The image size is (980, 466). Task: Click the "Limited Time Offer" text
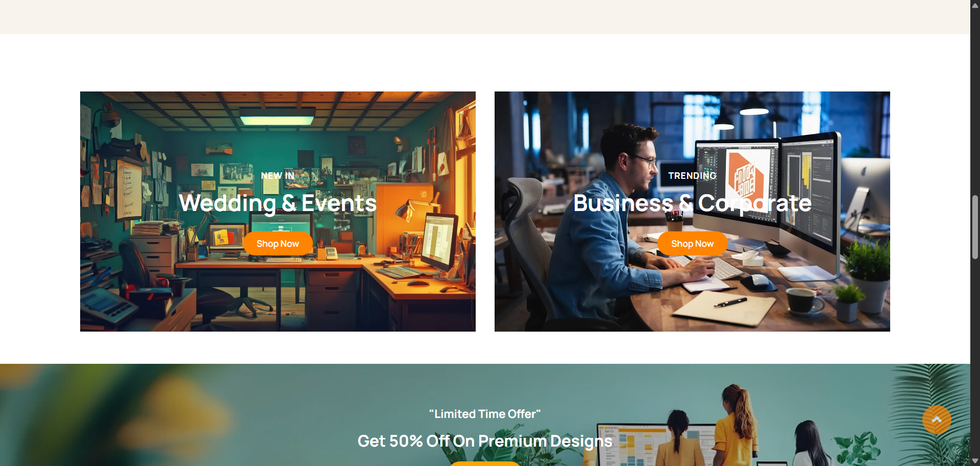[x=485, y=414]
